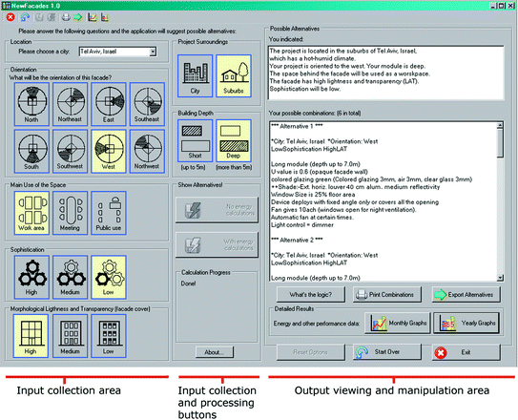518x420 pixels.
Task: Click the 'U value is 0.6' line
Action: point(320,172)
